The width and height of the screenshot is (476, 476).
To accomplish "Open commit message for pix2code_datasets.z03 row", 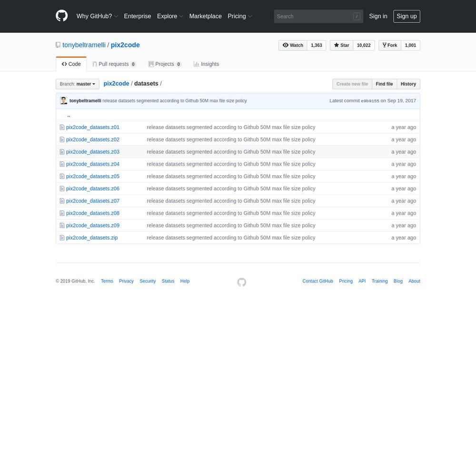I will point(231,152).
